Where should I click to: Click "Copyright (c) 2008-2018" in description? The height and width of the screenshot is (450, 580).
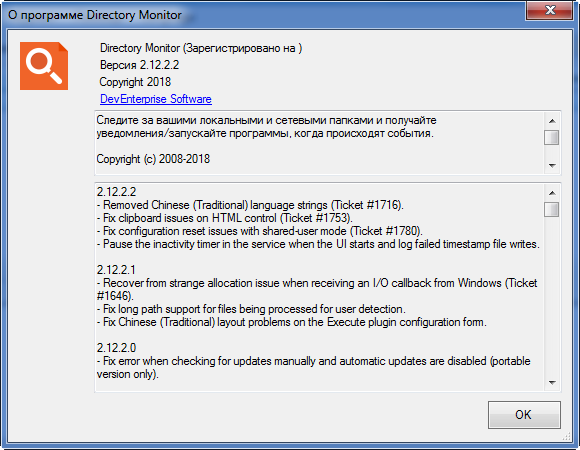pos(153,159)
